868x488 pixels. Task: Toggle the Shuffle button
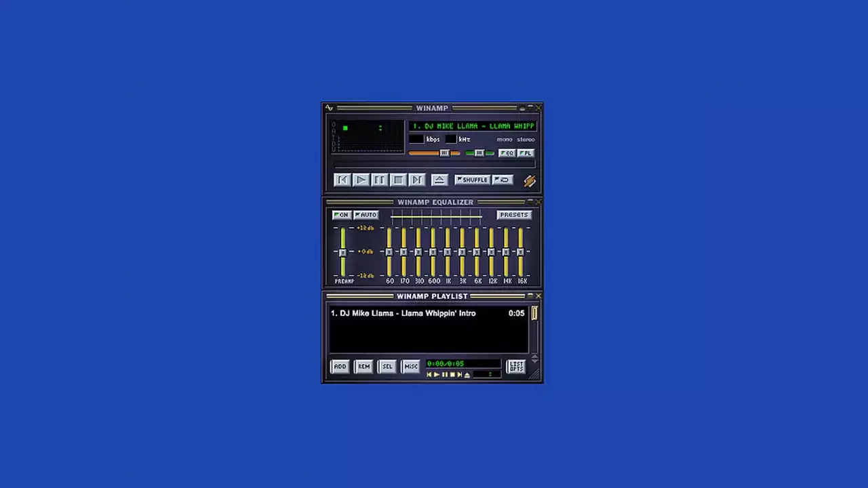(473, 180)
